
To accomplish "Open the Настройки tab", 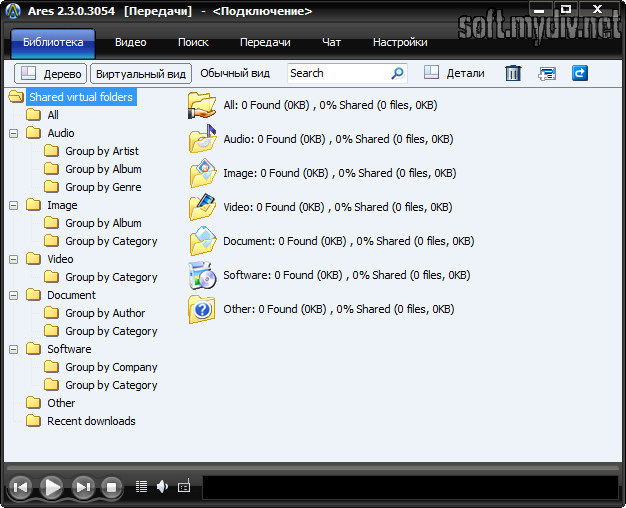I will tap(400, 42).
